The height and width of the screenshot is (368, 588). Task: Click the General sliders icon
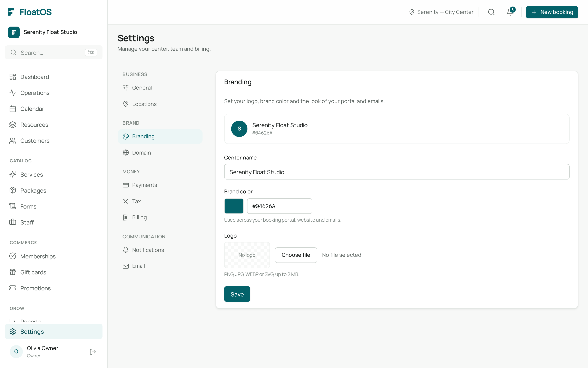click(126, 88)
